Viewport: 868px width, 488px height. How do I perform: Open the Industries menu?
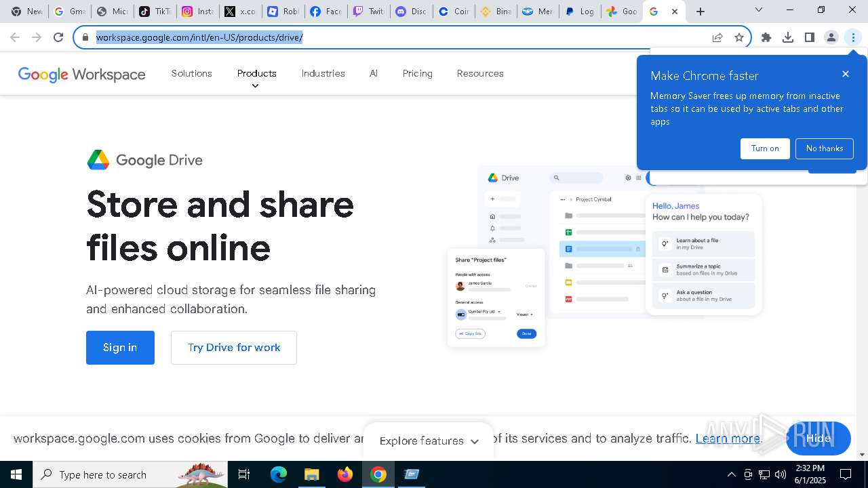[323, 73]
